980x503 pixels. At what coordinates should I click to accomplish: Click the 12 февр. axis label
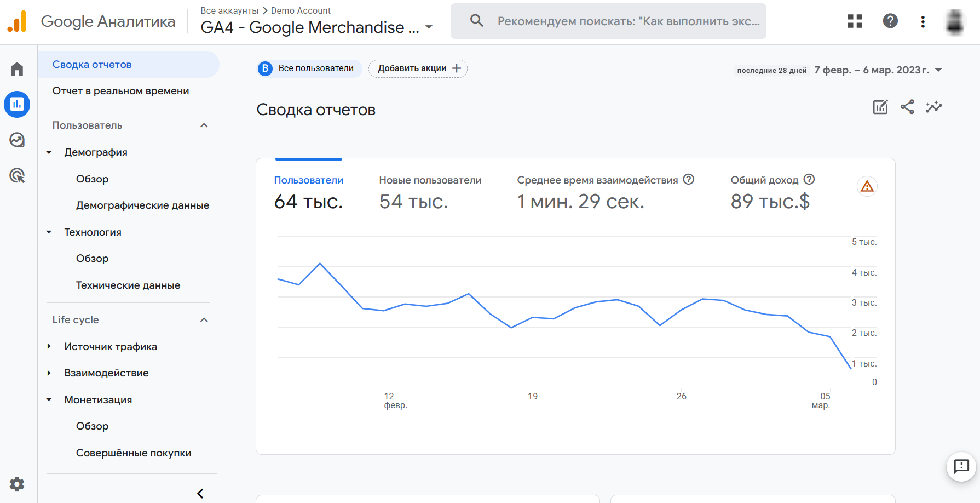395,401
